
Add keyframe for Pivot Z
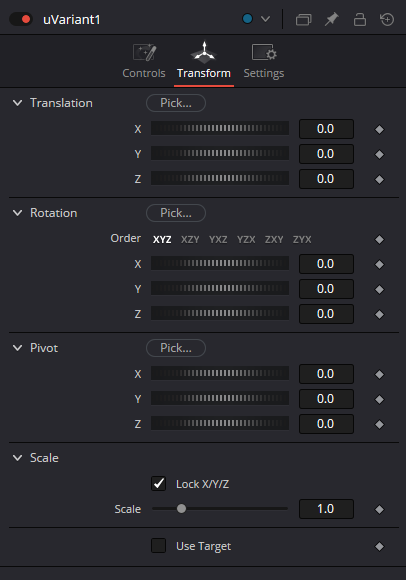(x=379, y=424)
